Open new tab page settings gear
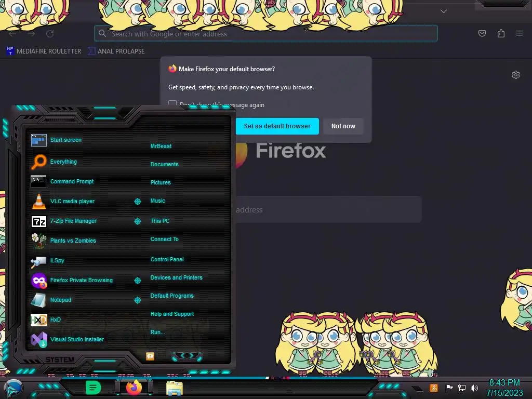This screenshot has width=532, height=399. click(516, 75)
